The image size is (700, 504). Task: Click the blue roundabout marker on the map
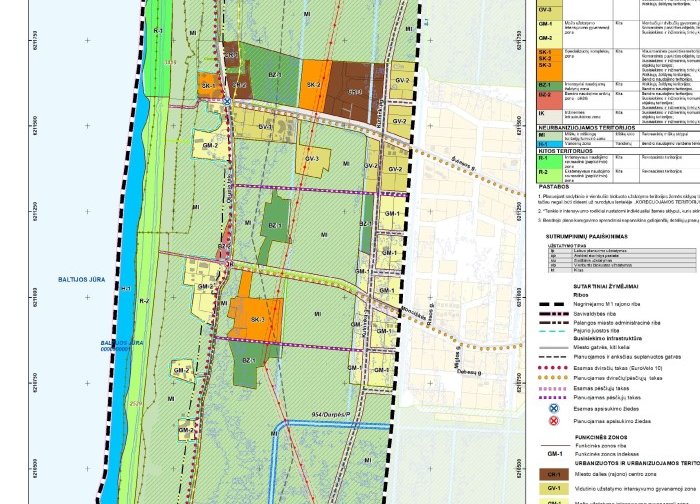227,102
